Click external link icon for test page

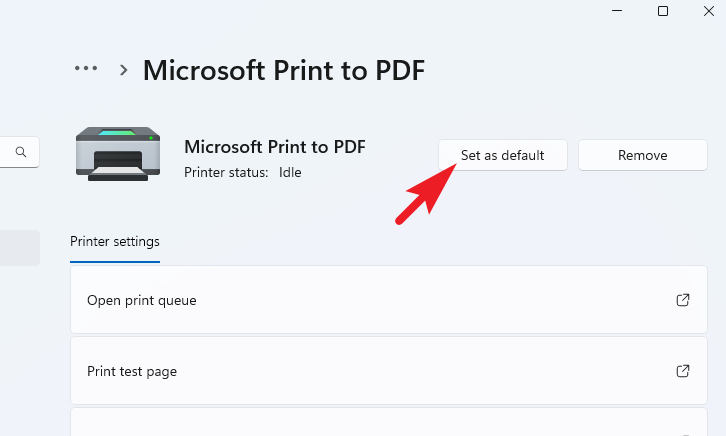coord(683,371)
